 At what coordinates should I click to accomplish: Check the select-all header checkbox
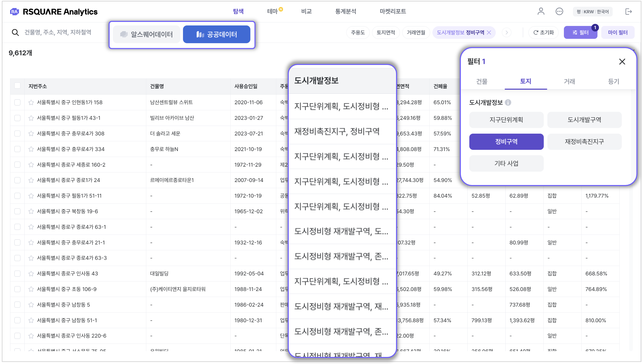[x=17, y=86]
